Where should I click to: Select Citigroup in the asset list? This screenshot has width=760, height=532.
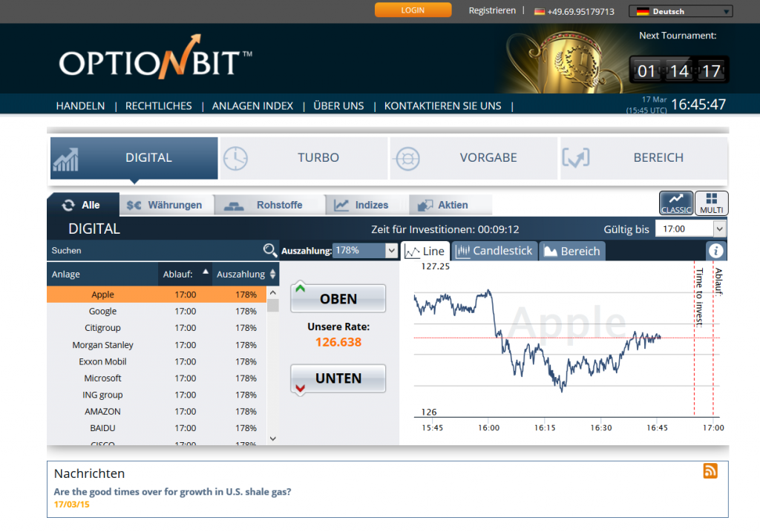pos(157,328)
